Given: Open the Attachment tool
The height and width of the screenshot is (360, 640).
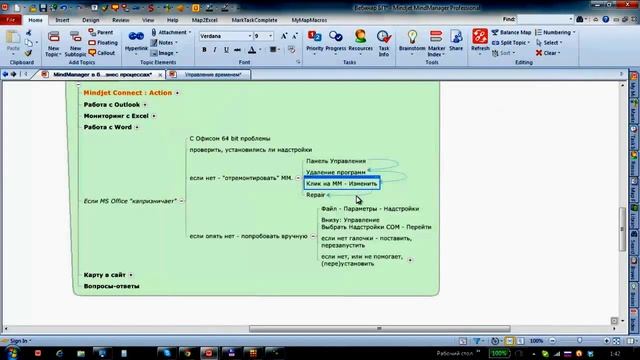Looking at the screenshot, I should coord(171,32).
